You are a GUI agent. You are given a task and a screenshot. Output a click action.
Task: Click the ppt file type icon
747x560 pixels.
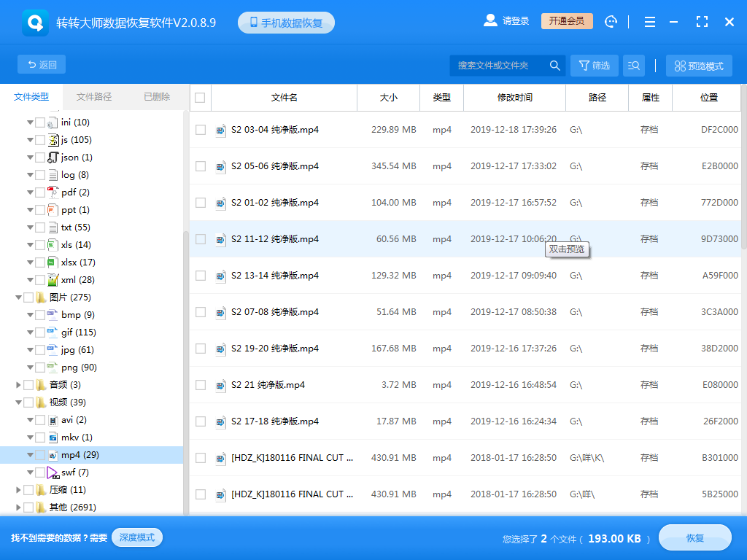click(53, 210)
